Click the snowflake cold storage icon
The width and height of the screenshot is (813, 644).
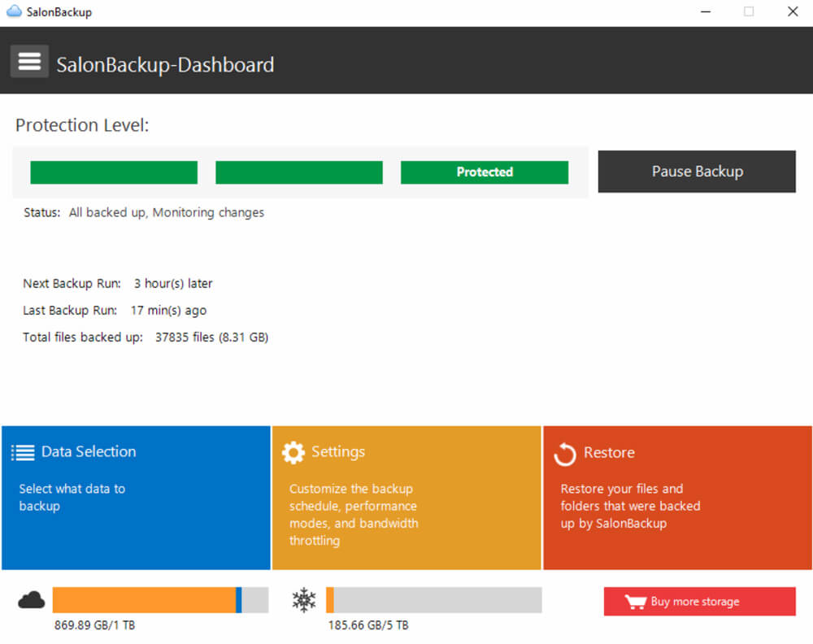click(x=304, y=600)
